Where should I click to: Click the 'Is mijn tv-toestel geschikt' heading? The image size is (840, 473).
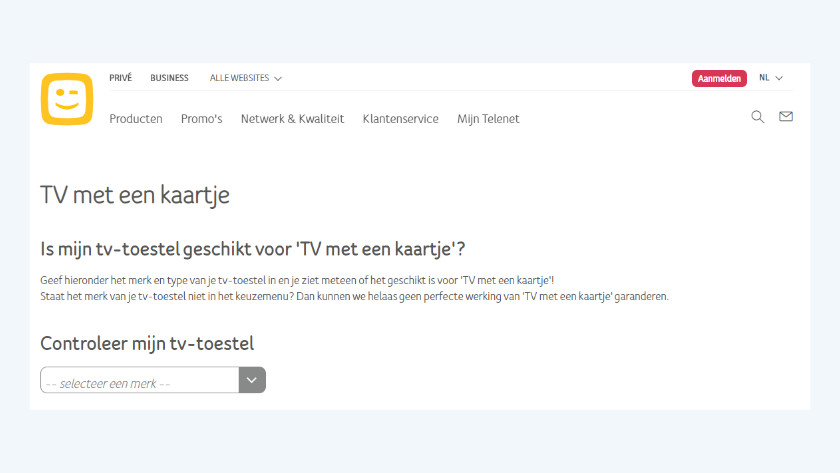(x=253, y=249)
